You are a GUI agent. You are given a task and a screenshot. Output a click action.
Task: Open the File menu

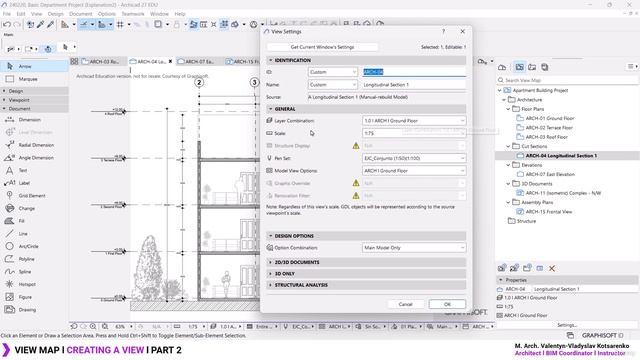click(x=7, y=14)
